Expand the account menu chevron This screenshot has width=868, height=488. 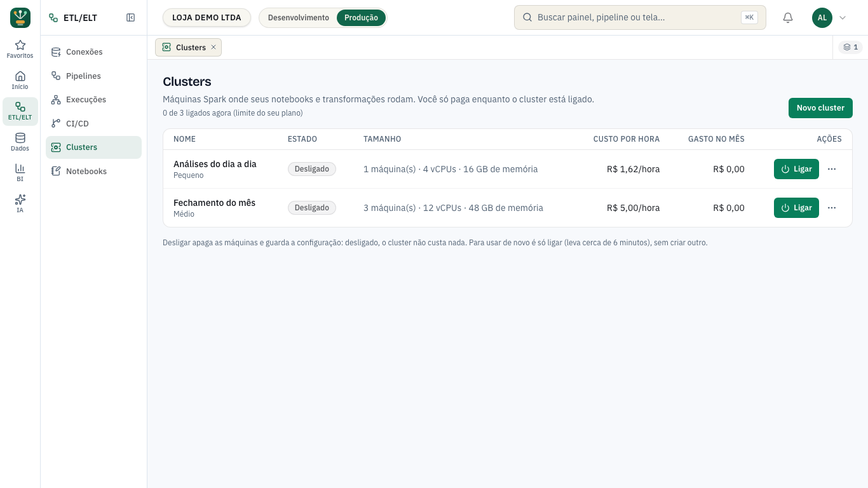tap(843, 18)
